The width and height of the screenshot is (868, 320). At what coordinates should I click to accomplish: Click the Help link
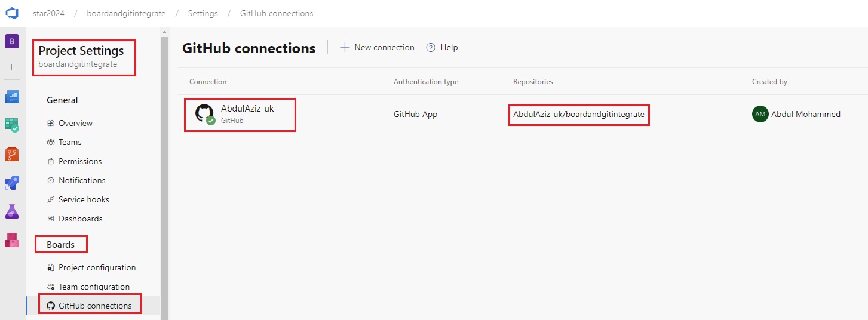point(442,48)
